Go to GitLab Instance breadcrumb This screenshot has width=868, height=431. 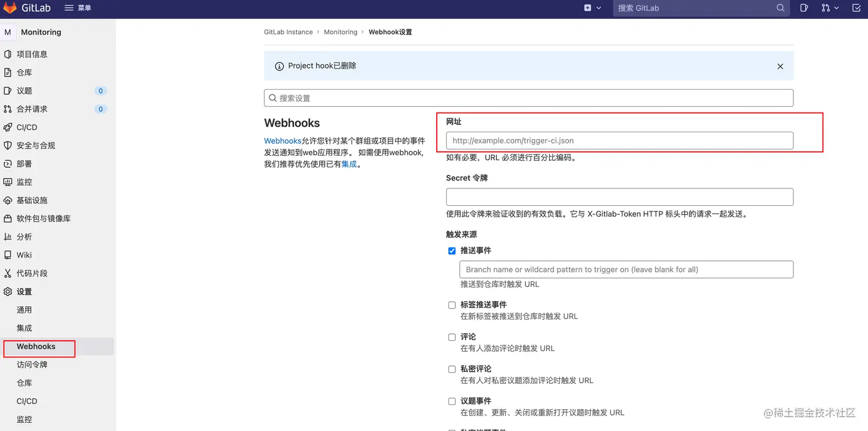288,32
